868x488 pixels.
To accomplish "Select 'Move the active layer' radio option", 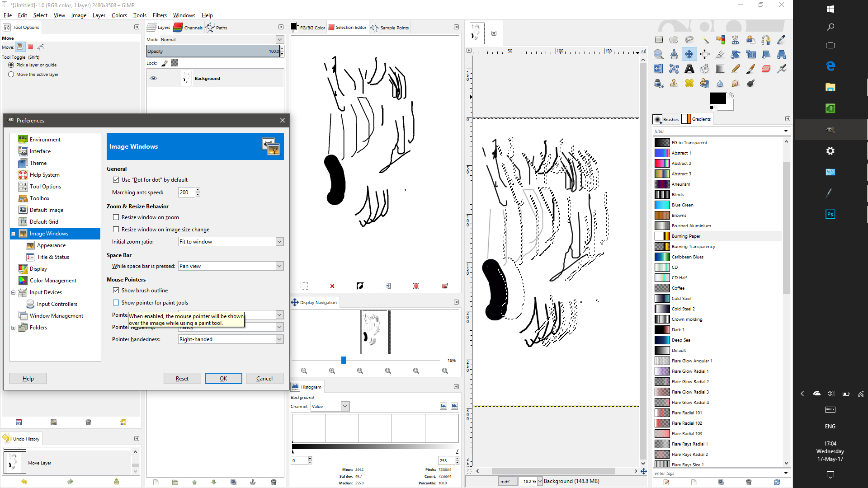I will tap(11, 75).
